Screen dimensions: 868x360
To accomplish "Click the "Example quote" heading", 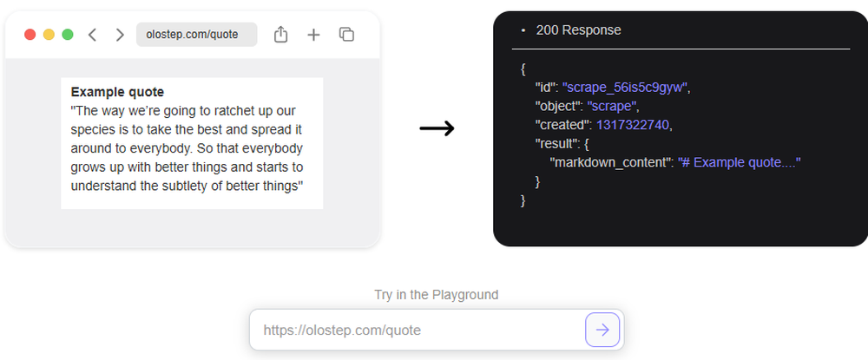I will tap(117, 92).
